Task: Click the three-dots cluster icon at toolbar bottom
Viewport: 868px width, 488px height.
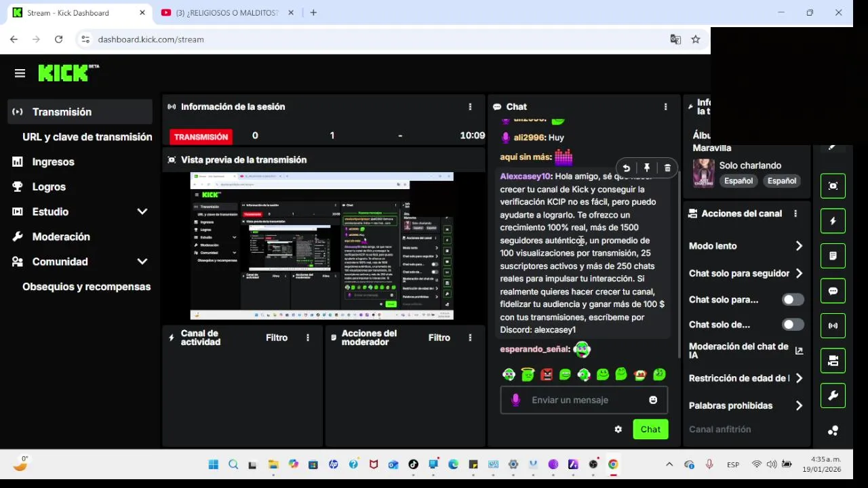Action: 833,430
